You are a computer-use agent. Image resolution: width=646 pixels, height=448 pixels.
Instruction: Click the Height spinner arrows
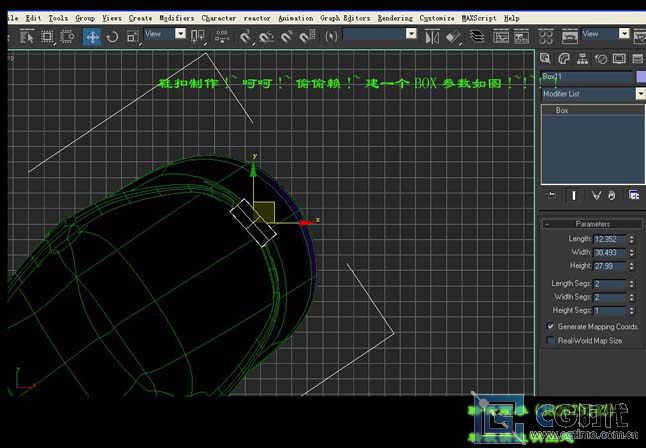634,267
